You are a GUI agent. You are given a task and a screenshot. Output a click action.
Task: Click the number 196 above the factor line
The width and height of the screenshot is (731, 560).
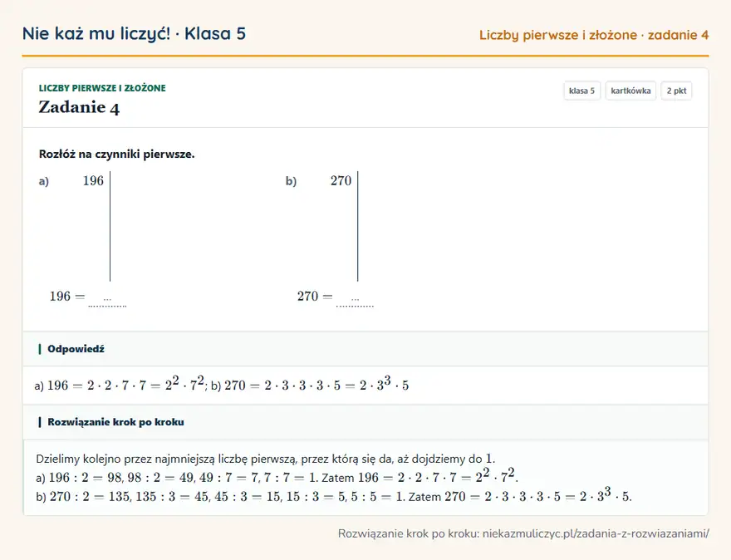coord(93,181)
